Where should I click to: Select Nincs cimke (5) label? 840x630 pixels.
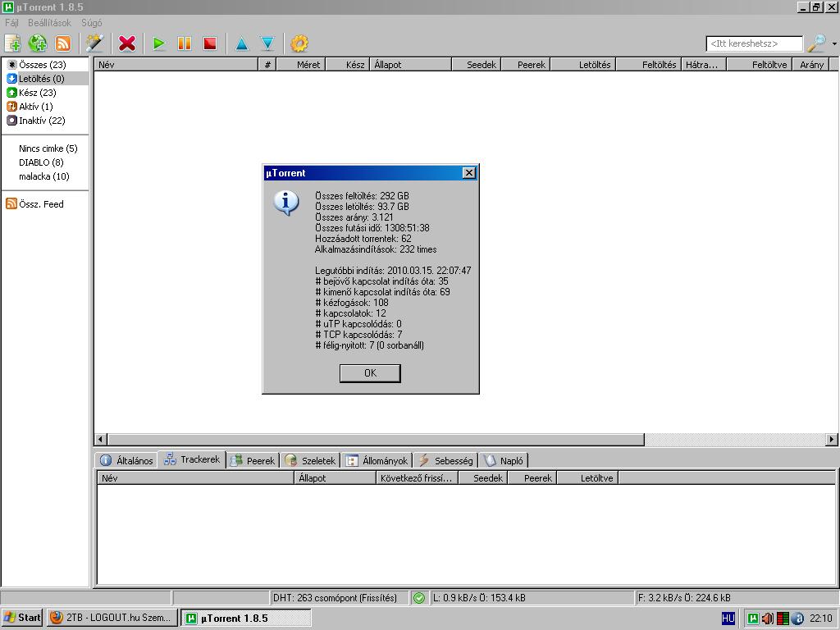click(x=48, y=148)
